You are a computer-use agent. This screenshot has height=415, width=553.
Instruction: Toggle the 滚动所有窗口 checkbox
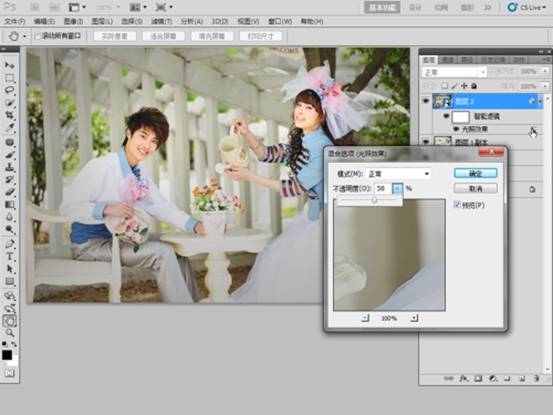(x=37, y=36)
